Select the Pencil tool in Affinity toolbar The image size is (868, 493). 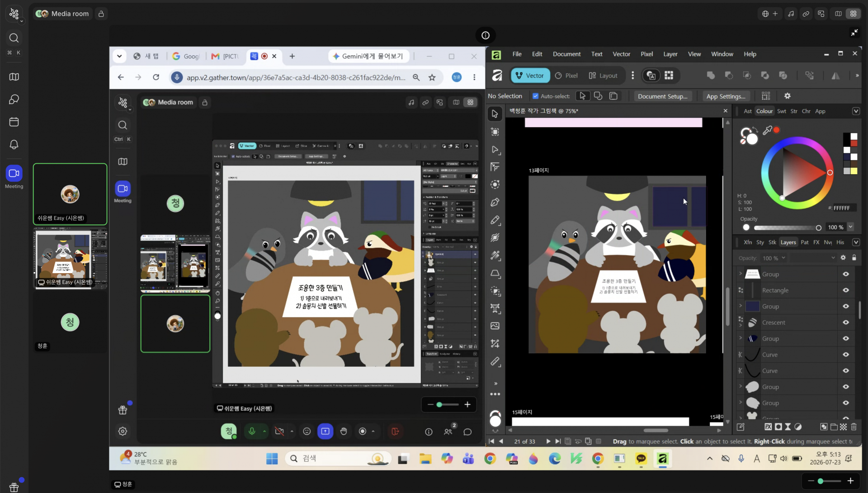point(495,220)
